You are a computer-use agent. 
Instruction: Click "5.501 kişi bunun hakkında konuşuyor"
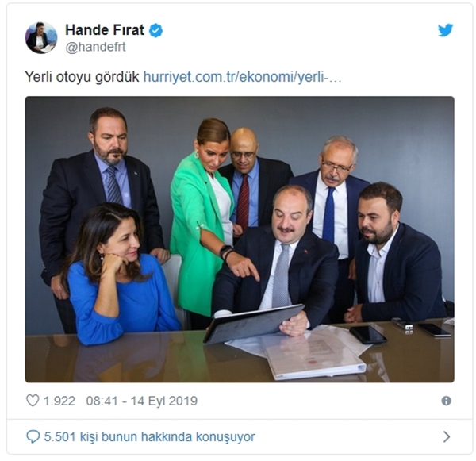pos(150,436)
